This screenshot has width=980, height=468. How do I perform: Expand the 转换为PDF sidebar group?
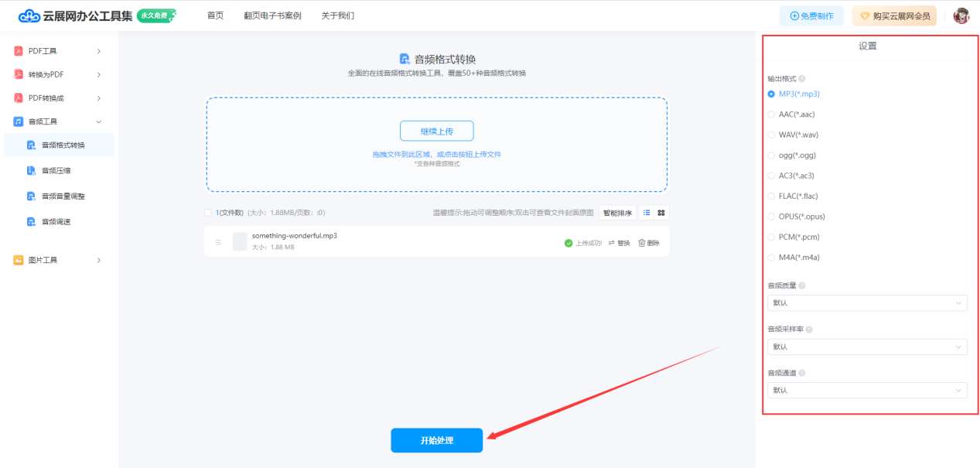tap(99, 74)
